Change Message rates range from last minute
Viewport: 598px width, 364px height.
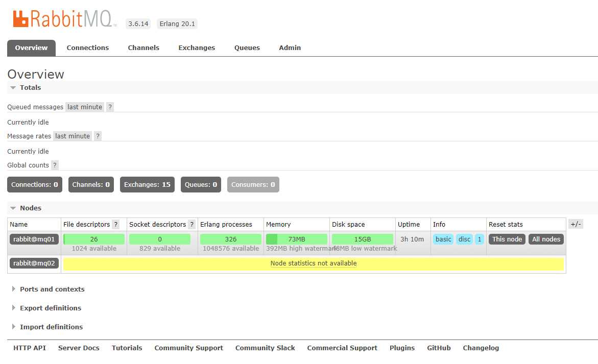click(73, 136)
